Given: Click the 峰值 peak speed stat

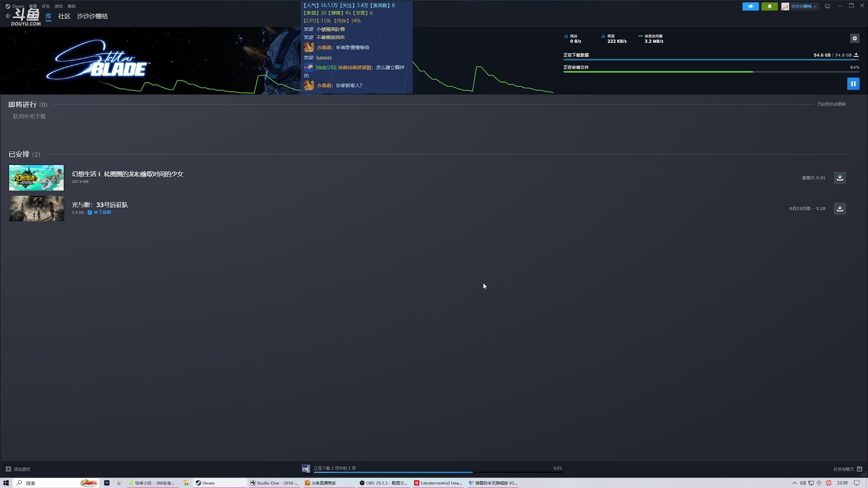Looking at the screenshot, I should click(614, 38).
